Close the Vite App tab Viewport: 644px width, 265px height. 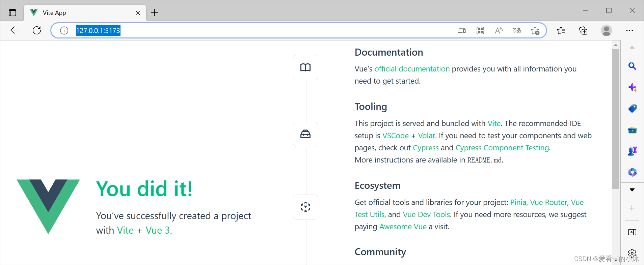138,13
